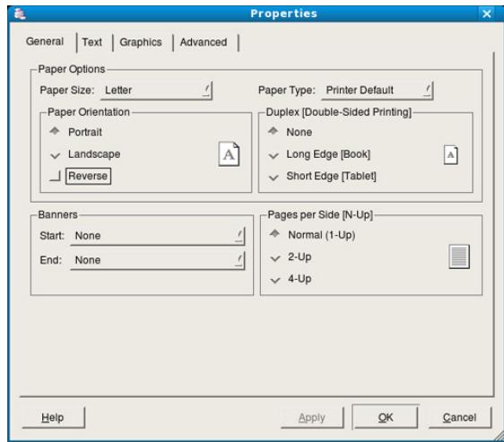Open the Paper Type dropdown
504x442 pixels.
(378, 91)
